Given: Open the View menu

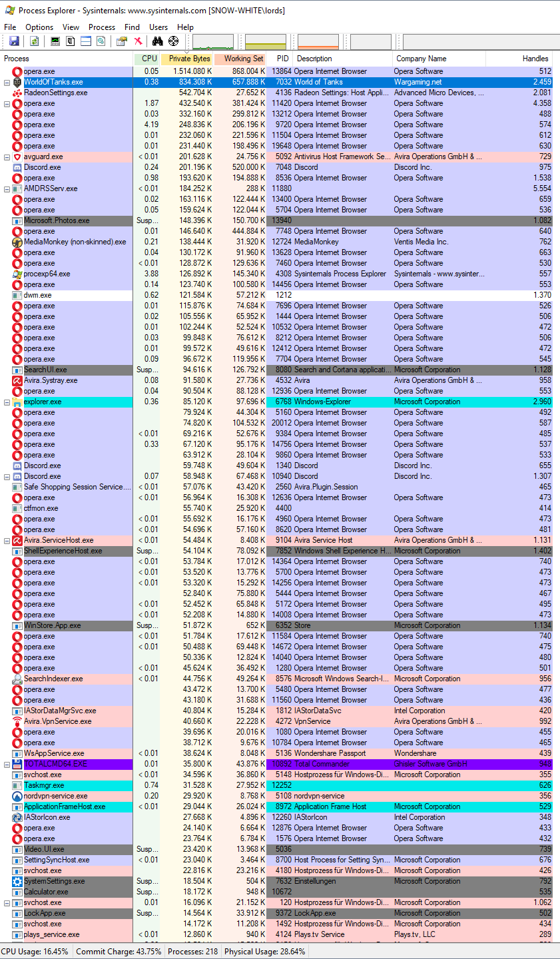Looking at the screenshot, I should [71, 27].
